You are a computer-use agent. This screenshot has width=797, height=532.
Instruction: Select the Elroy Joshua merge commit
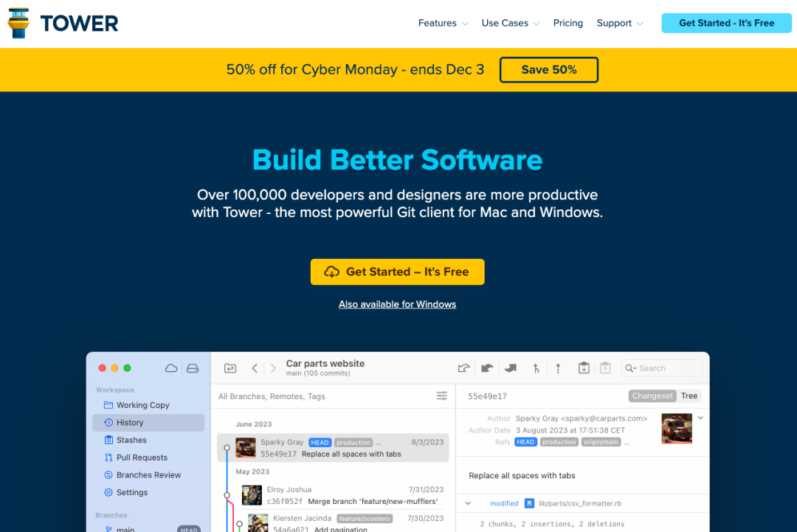pyautogui.click(x=342, y=495)
